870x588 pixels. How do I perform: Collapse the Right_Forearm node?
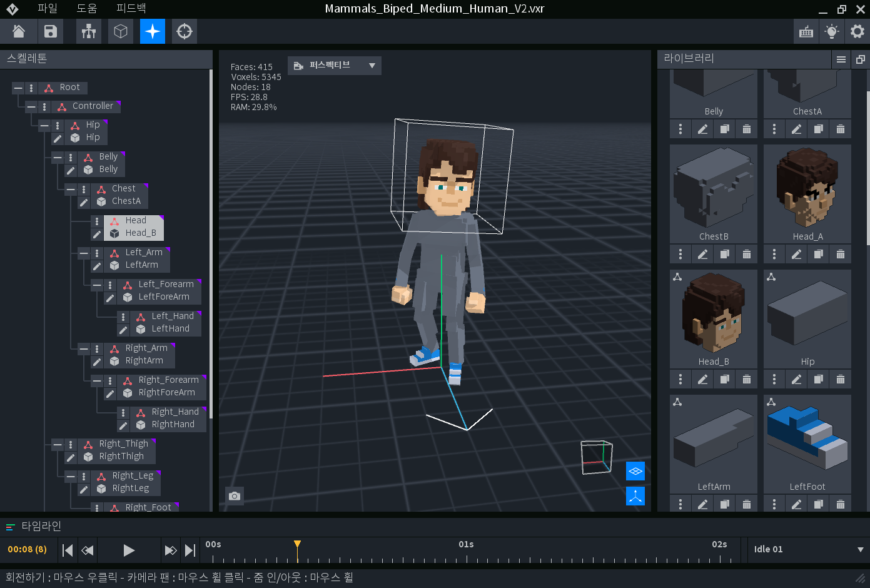[97, 381]
